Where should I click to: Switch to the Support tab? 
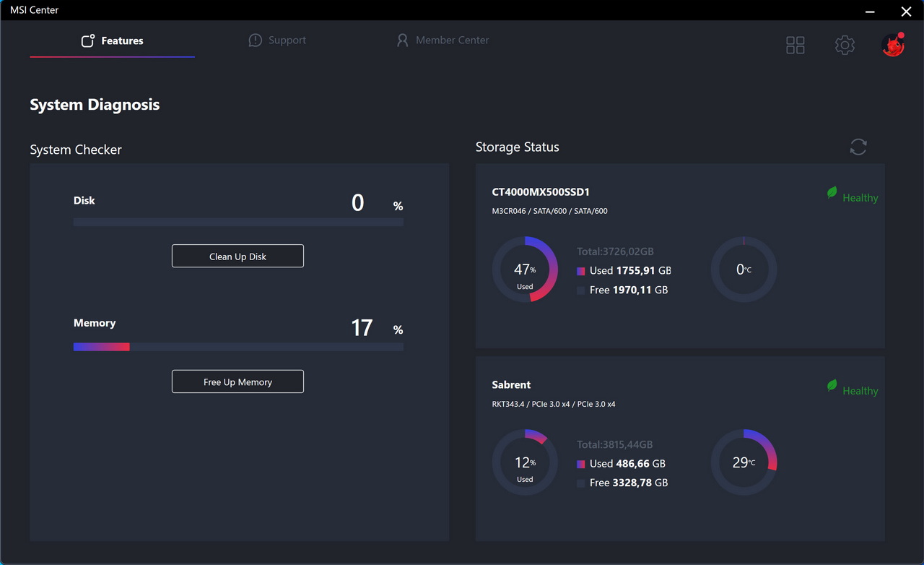click(x=277, y=40)
